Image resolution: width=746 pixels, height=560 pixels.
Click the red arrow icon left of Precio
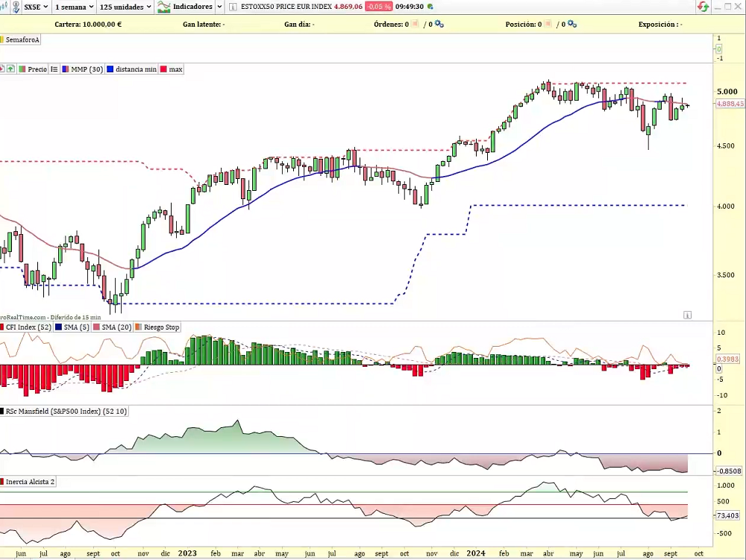pyautogui.click(x=2, y=69)
